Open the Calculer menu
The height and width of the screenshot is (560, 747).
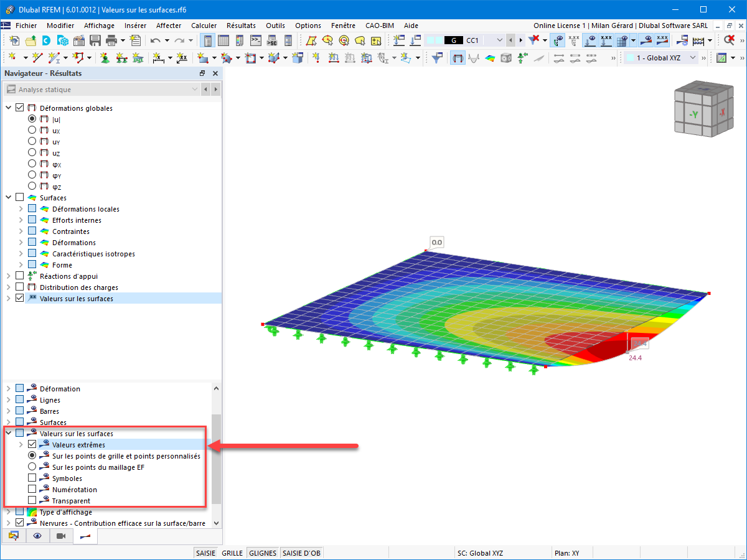tap(204, 26)
